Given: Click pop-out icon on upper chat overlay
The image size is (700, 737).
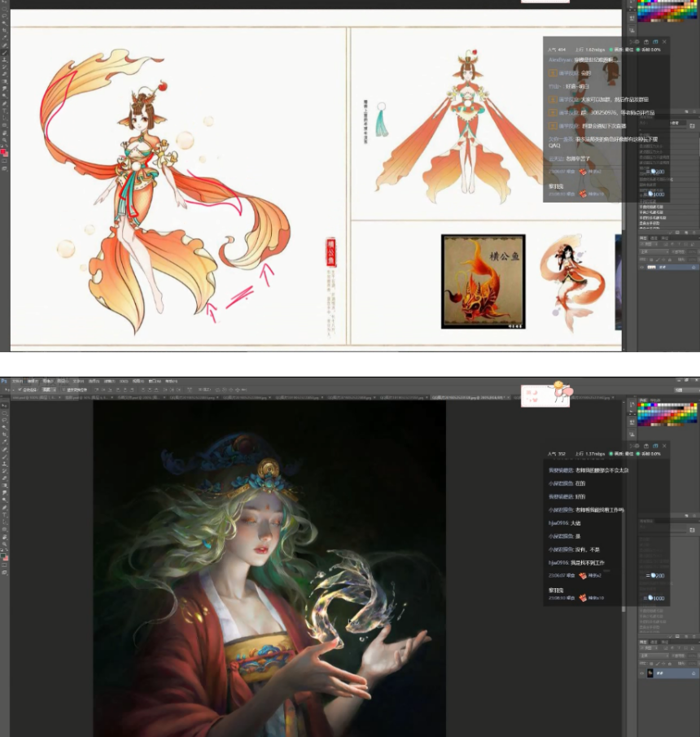Looking at the screenshot, I should (655, 41).
